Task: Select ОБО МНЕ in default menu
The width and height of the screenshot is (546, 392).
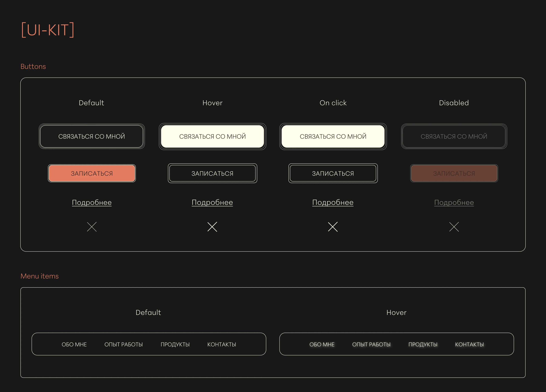Action: [74, 345]
